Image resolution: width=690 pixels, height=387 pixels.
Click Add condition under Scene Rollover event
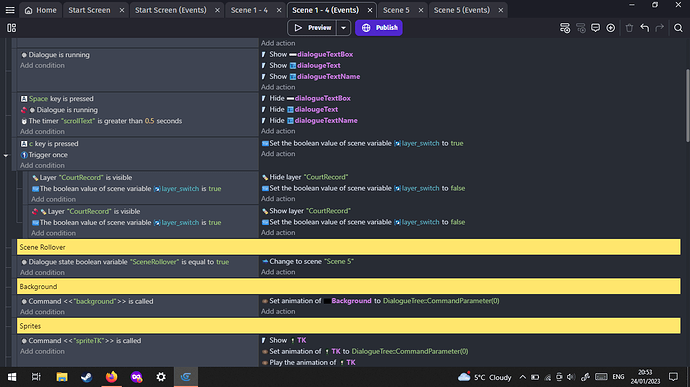point(42,273)
